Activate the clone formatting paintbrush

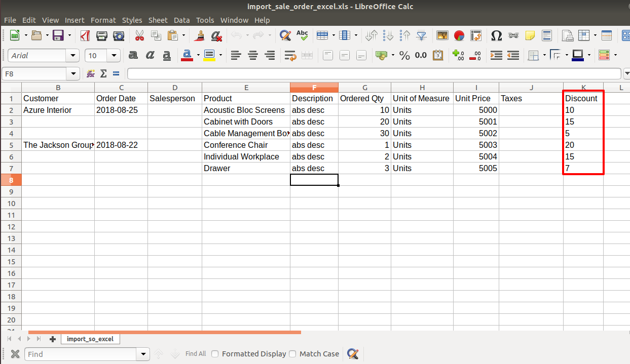200,35
